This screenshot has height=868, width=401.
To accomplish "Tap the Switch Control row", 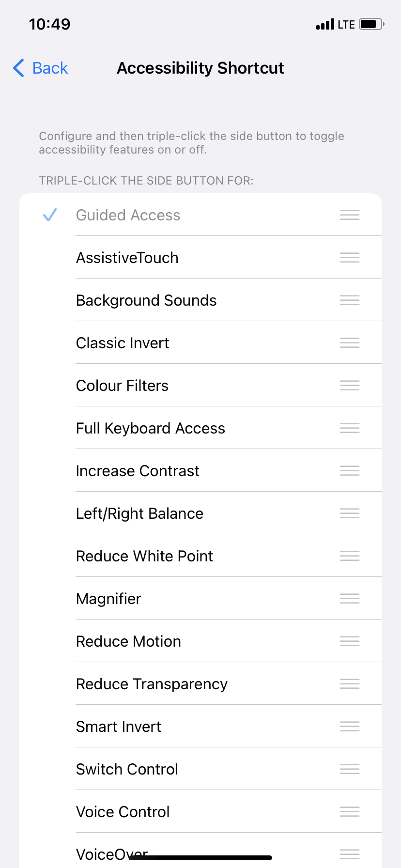I will point(127,769).
